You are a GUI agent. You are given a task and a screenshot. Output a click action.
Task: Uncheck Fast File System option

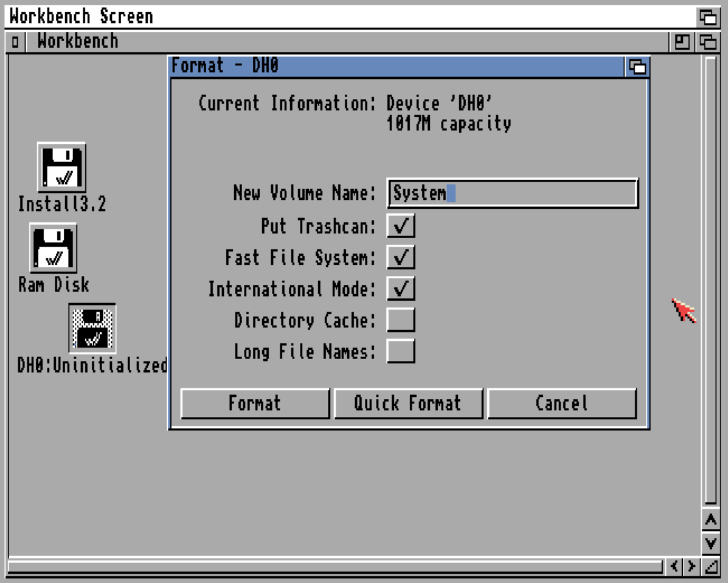[401, 257]
